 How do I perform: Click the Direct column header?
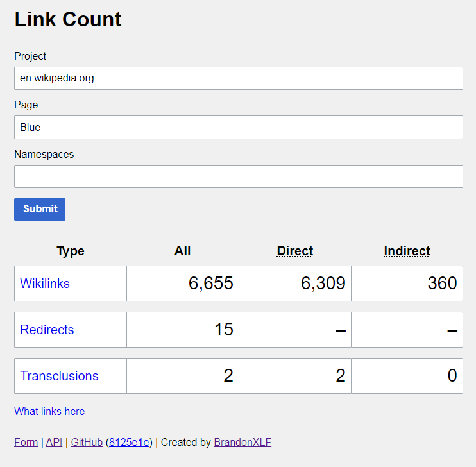tap(294, 251)
